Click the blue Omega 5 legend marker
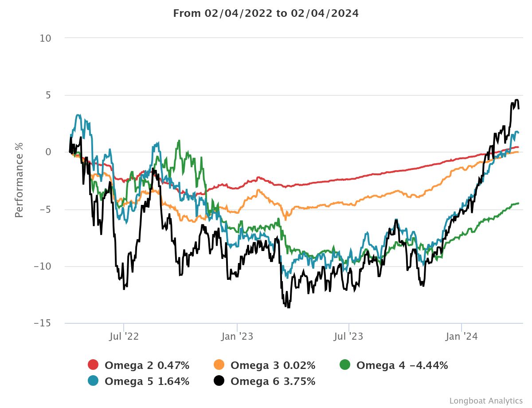 coord(93,381)
